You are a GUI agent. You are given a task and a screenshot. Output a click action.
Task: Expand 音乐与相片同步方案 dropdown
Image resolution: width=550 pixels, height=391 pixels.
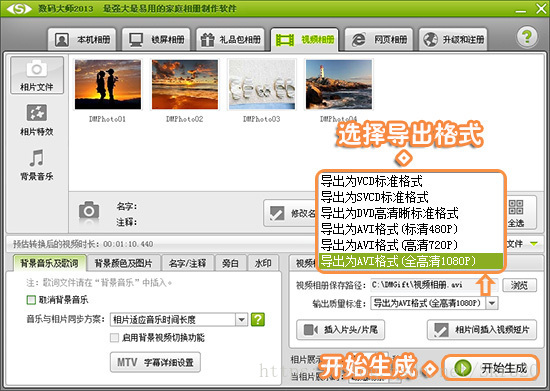pyautogui.click(x=241, y=319)
